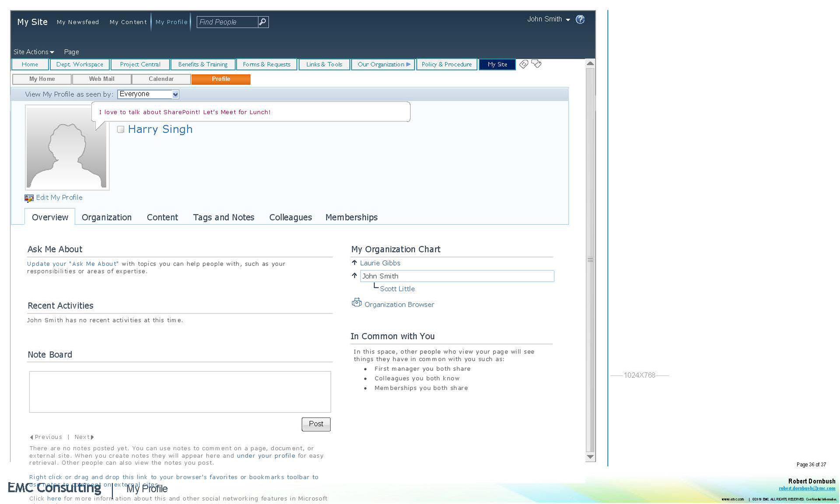Open Scott Little's profile link
The image size is (840, 504).
pyautogui.click(x=397, y=289)
